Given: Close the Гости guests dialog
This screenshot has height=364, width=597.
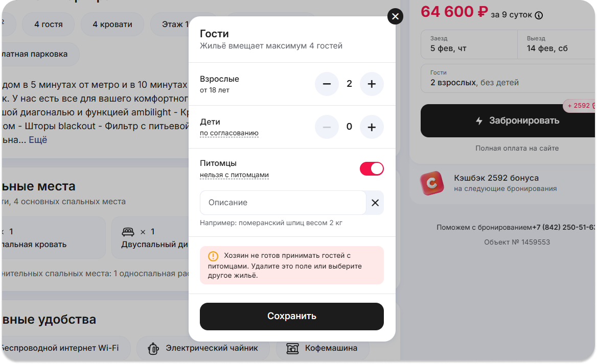Looking at the screenshot, I should [395, 16].
